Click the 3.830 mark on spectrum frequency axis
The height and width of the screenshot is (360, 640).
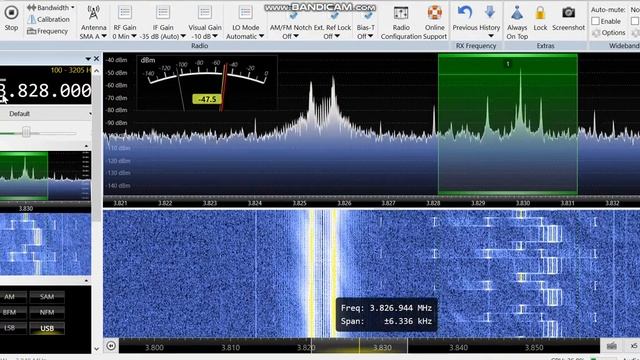pos(523,203)
